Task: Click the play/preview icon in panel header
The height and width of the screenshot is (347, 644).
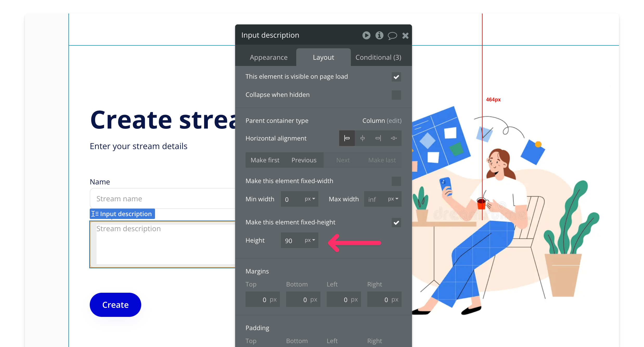Action: tap(366, 35)
